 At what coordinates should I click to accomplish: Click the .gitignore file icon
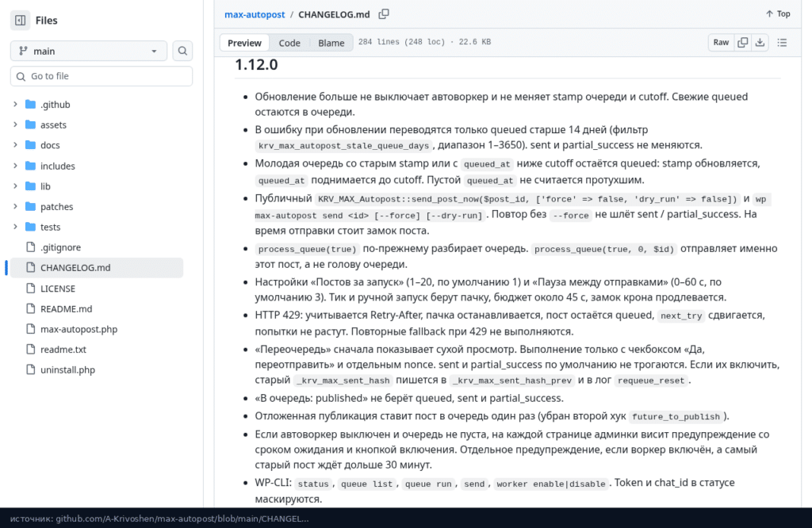click(31, 247)
